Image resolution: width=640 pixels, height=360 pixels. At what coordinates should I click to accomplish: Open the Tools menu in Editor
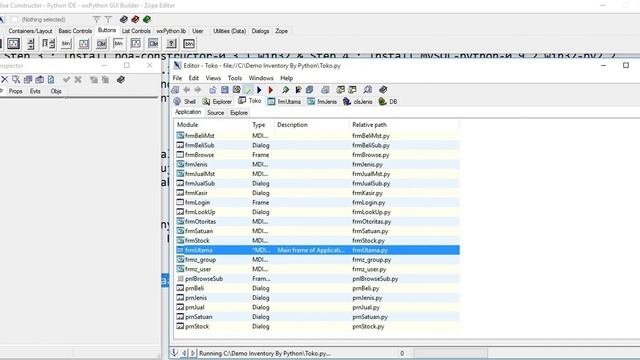235,78
